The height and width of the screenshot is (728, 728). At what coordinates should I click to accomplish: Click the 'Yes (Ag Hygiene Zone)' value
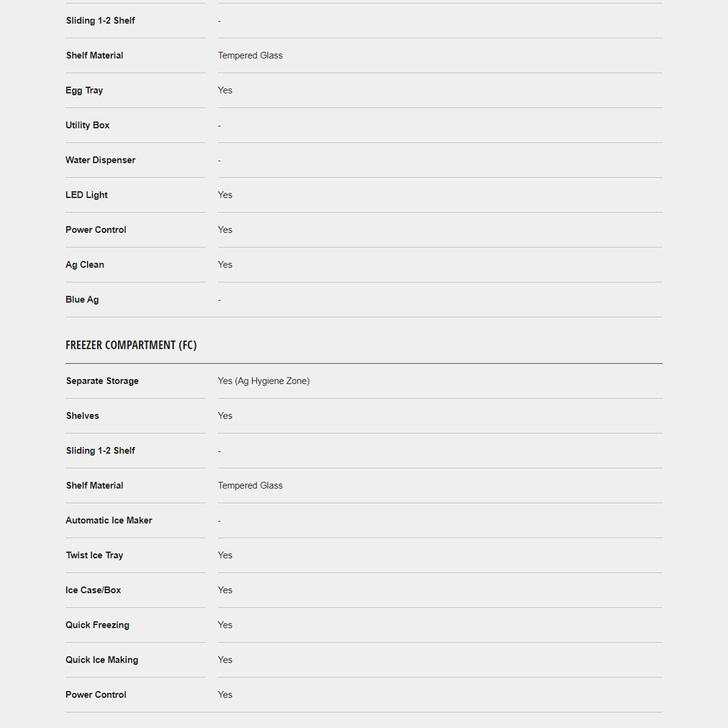264,381
